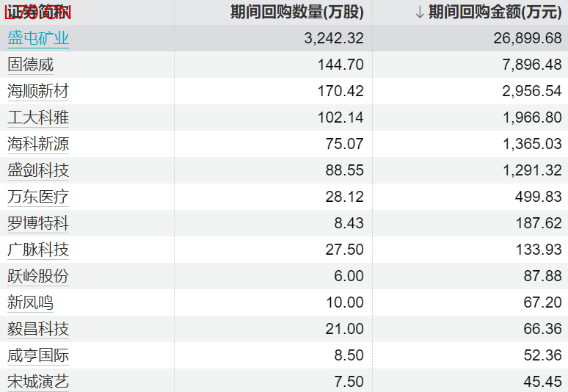Open the 罗博特科 stock entry

[x=38, y=223]
